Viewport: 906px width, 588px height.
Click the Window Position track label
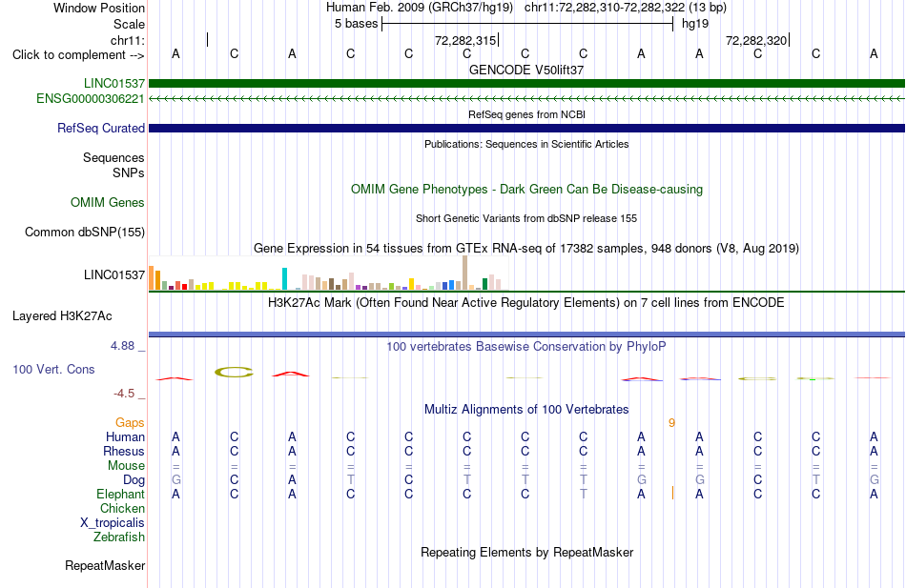[x=99, y=8]
